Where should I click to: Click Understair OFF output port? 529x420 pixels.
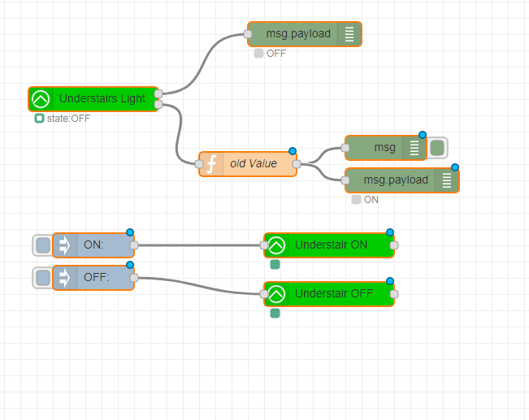pos(394,294)
